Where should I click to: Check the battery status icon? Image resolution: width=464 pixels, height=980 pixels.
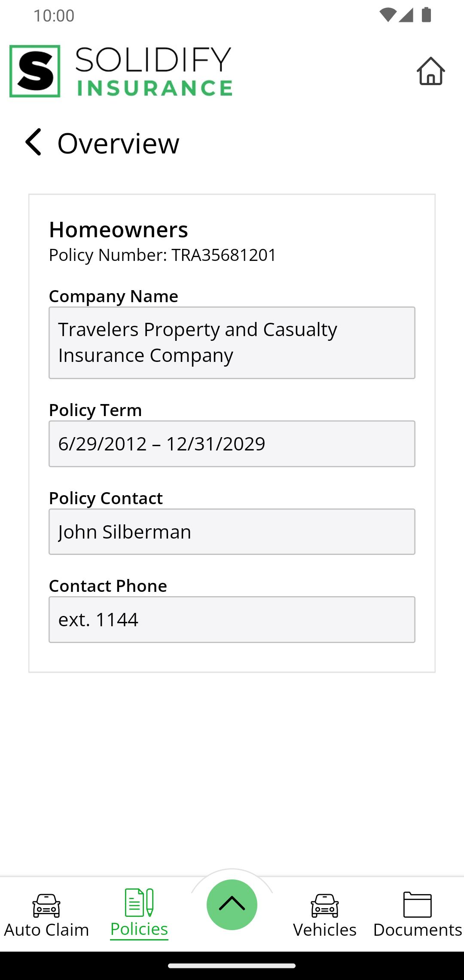[426, 15]
